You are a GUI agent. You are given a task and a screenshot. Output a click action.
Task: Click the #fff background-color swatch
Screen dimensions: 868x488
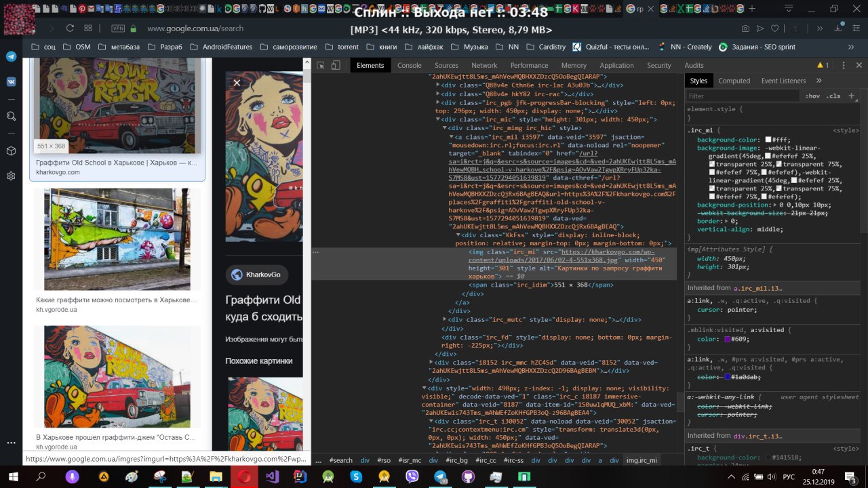[x=768, y=140]
